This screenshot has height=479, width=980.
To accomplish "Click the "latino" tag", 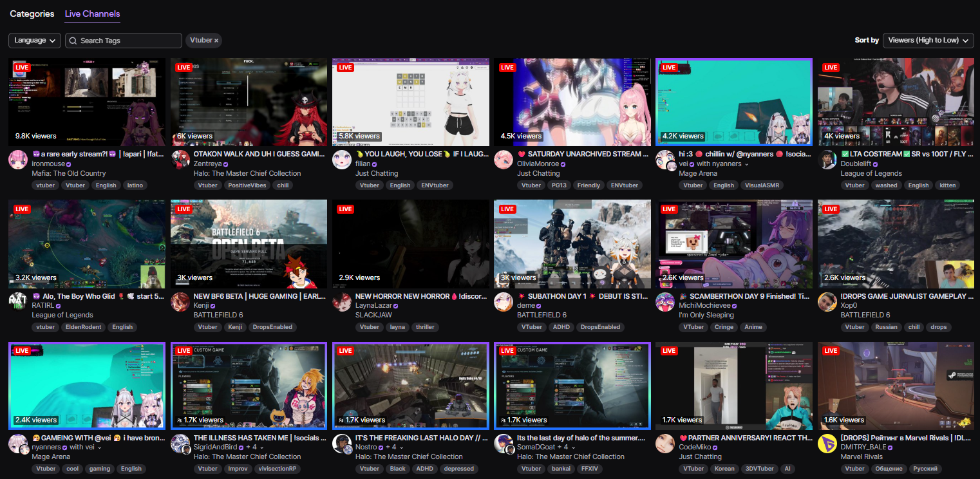I will click(x=136, y=185).
